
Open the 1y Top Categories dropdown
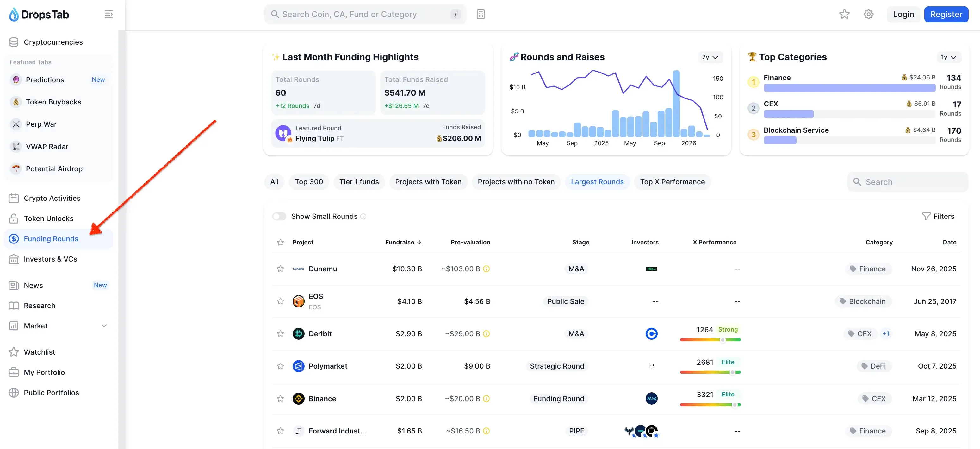point(948,57)
